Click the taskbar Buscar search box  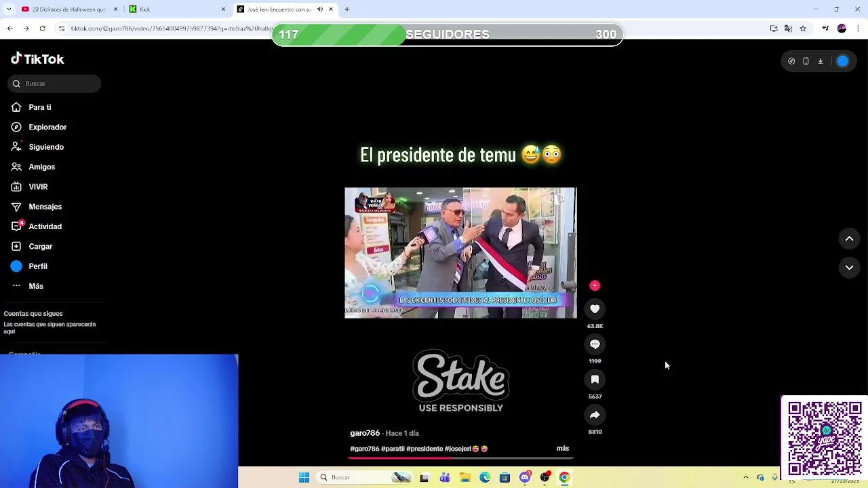click(365, 477)
